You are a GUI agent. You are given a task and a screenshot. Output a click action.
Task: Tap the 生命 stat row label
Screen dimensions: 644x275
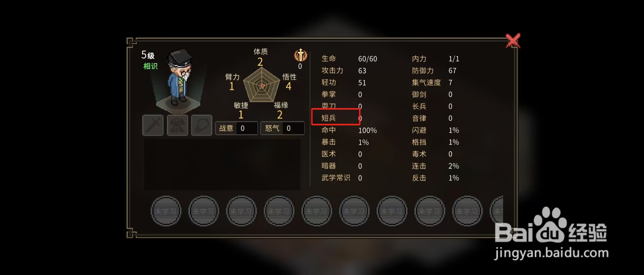[x=329, y=59]
